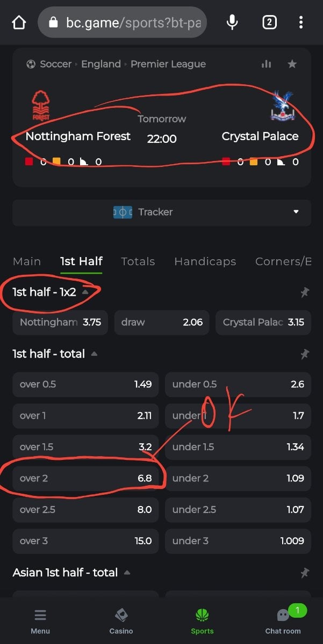Pin the Asian 1st half - total market
This screenshot has height=644, width=323.
coord(305,573)
